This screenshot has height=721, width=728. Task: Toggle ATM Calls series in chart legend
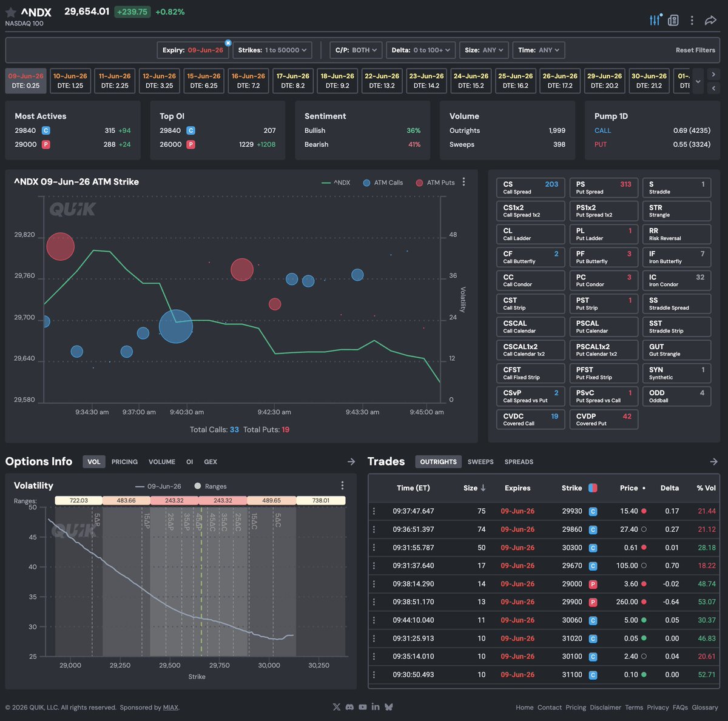point(383,183)
